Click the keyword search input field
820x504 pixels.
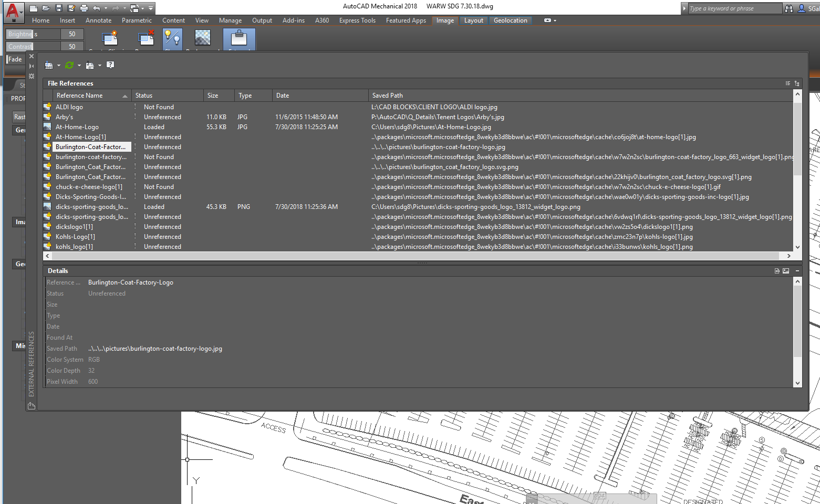[x=735, y=8]
